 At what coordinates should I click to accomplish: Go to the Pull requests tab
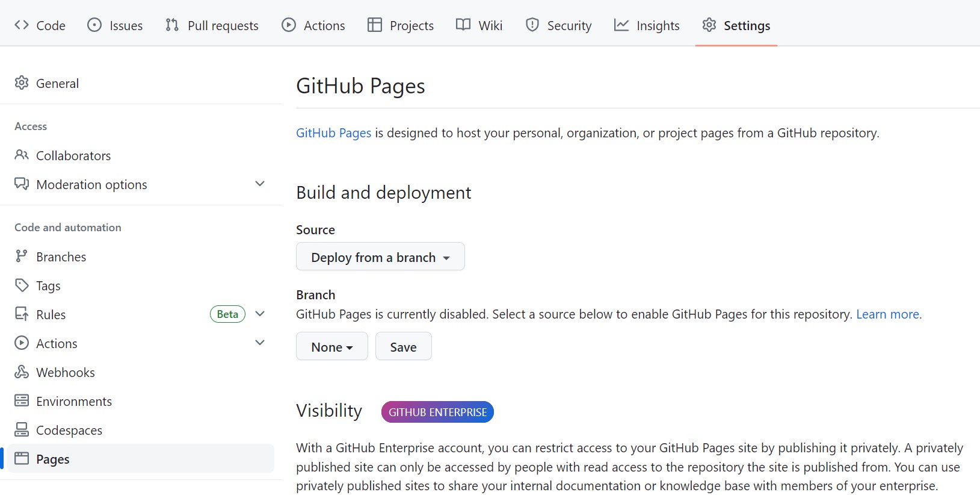point(212,25)
